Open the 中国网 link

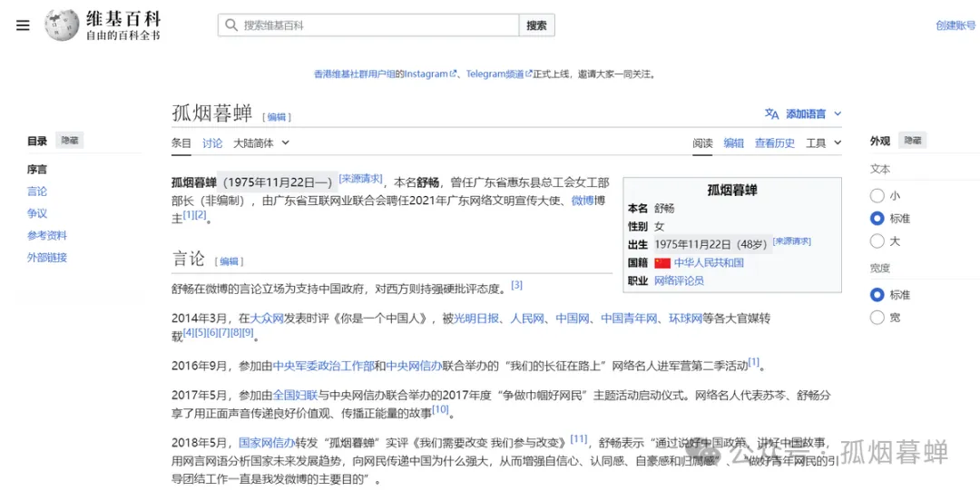coord(573,319)
